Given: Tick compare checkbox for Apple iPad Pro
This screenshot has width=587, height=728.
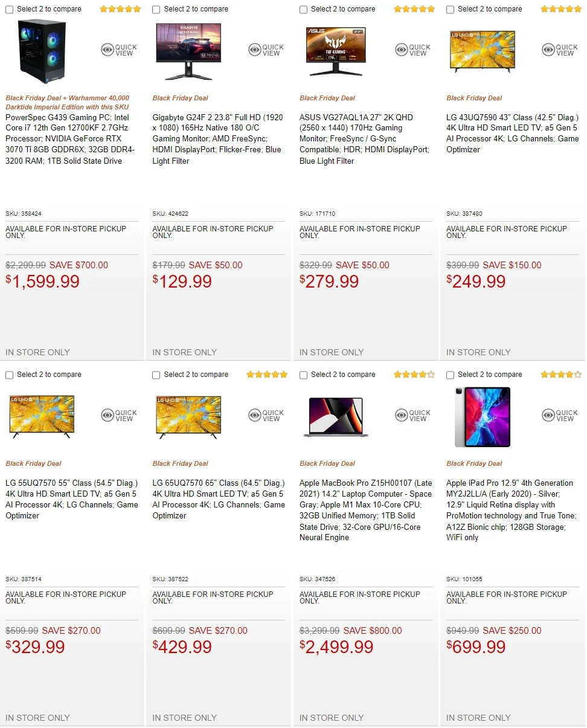Looking at the screenshot, I should [451, 375].
